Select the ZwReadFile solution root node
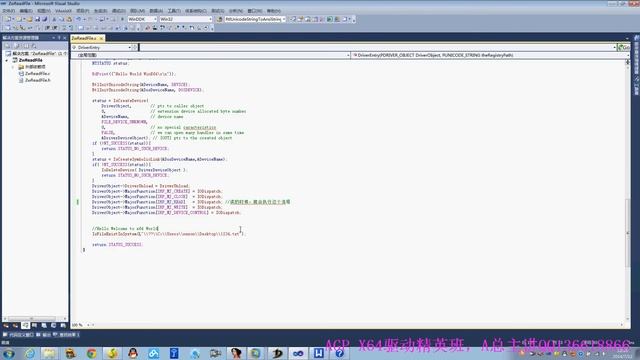This screenshot has height=360, width=640. pyautogui.click(x=37, y=53)
